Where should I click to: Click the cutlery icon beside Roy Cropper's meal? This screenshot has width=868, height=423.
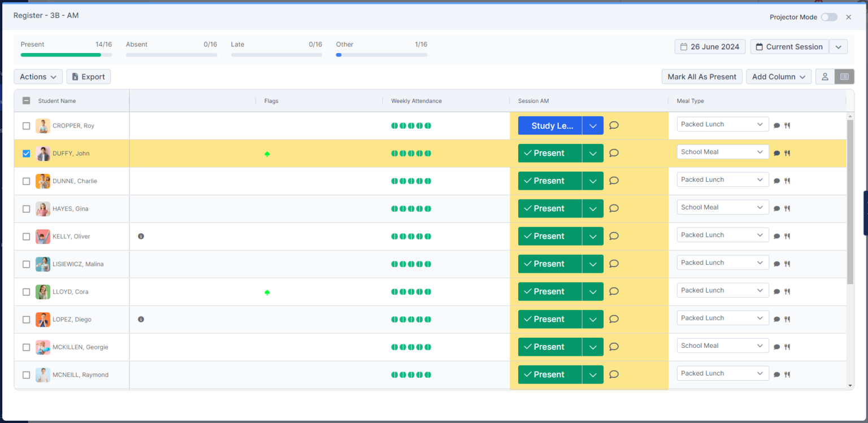point(787,125)
